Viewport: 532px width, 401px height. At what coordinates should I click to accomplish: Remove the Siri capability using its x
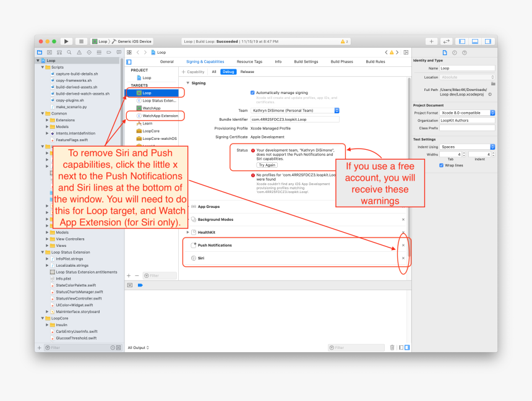point(403,258)
